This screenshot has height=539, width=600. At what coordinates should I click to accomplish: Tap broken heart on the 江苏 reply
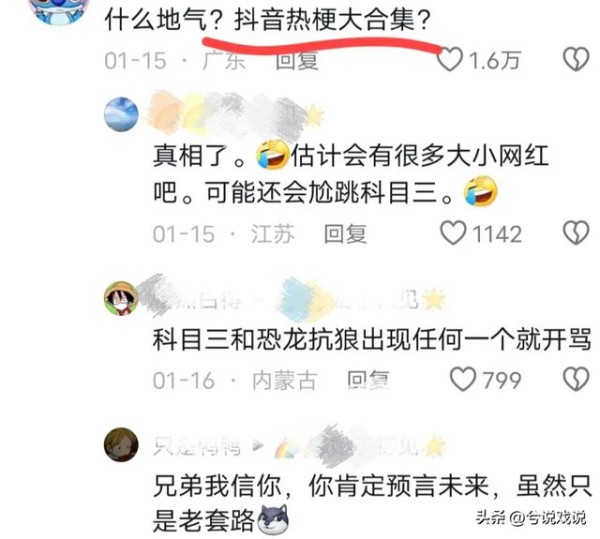[x=576, y=233]
